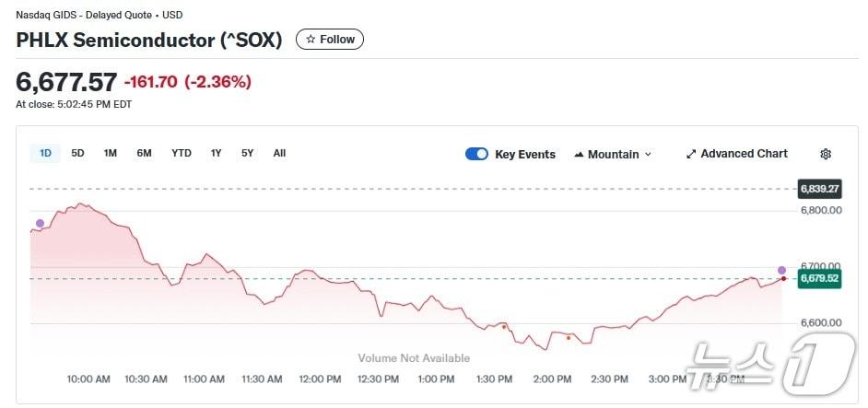This screenshot has height=408, width=868.
Task: Click orange event marker after 2:00 PM
Action: pyautogui.click(x=568, y=338)
